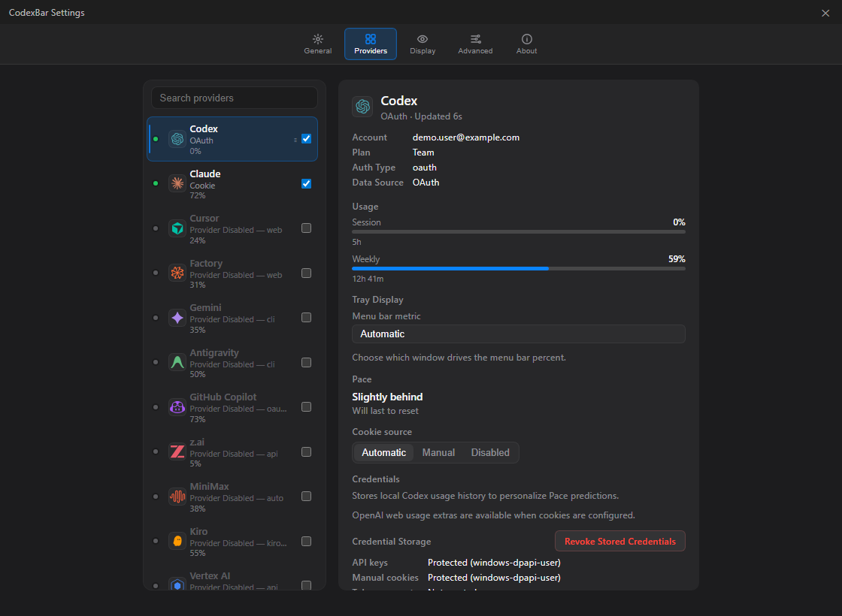
Task: Set cookie source to Automatic
Action: [383, 452]
